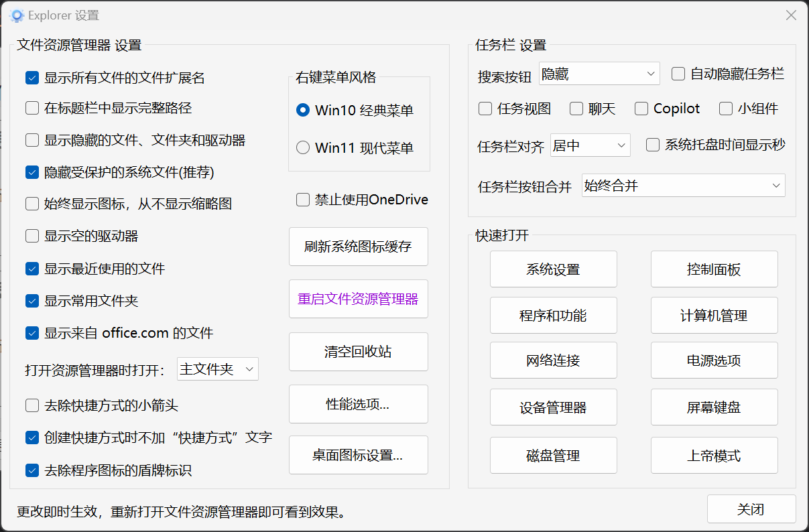Uncheck 显示最近使用的文件
Viewport: 809px width, 532px height.
(32, 269)
